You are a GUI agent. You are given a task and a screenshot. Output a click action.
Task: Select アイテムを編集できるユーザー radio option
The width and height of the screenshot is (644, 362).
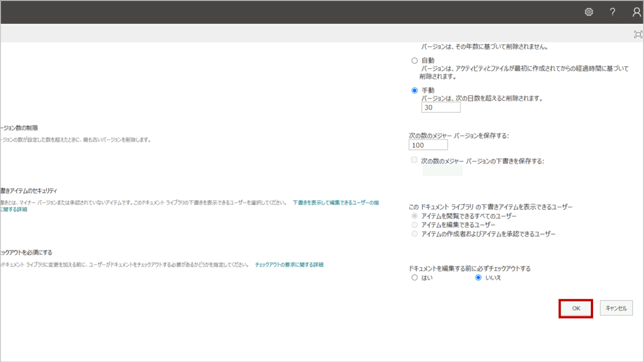click(x=414, y=225)
